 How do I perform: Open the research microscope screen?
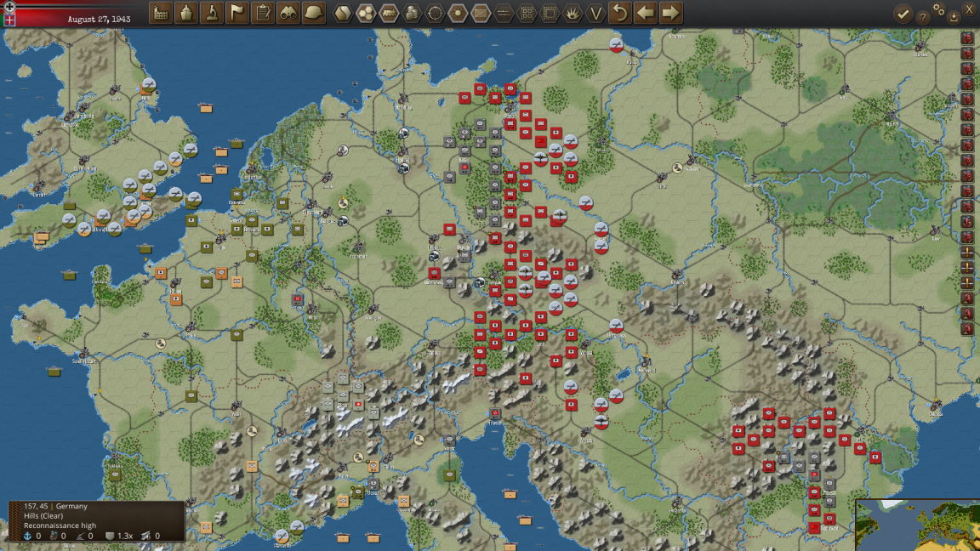(212, 13)
